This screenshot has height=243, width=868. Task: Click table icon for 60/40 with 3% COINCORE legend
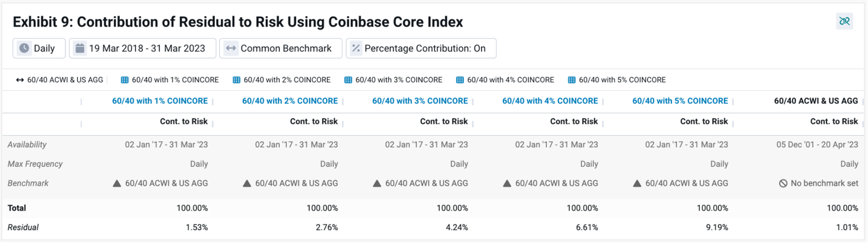tap(348, 80)
